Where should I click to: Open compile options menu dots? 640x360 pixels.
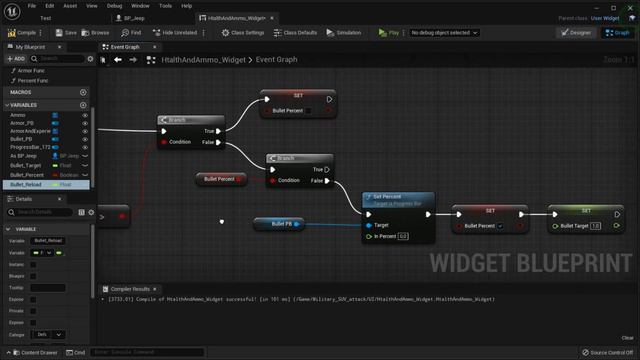point(41,33)
